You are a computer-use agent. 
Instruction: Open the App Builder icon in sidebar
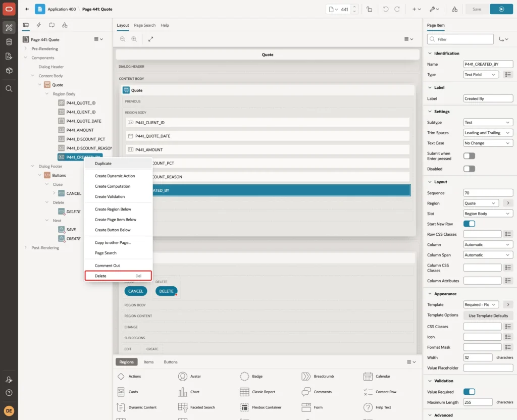coord(9,28)
